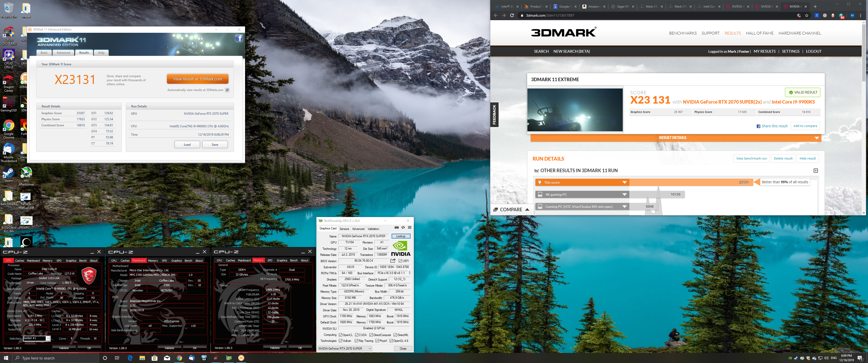Open a new Chrome tab with the plus
This screenshot has width=868, height=363.
[815, 6]
